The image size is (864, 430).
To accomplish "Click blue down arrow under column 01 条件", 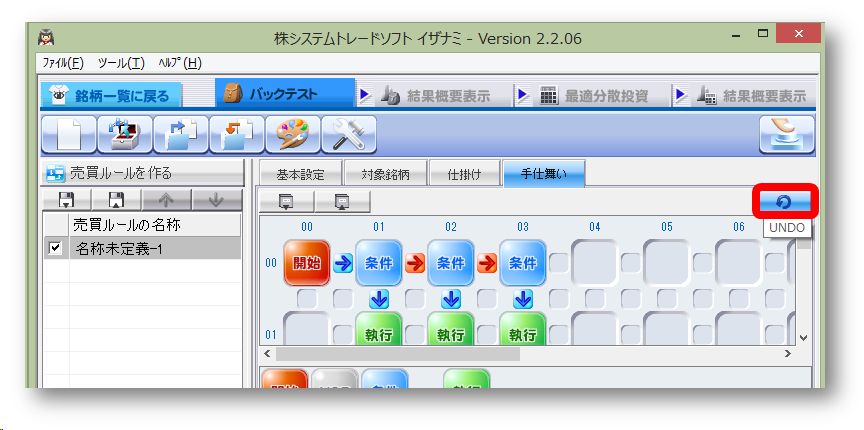I will click(x=379, y=299).
